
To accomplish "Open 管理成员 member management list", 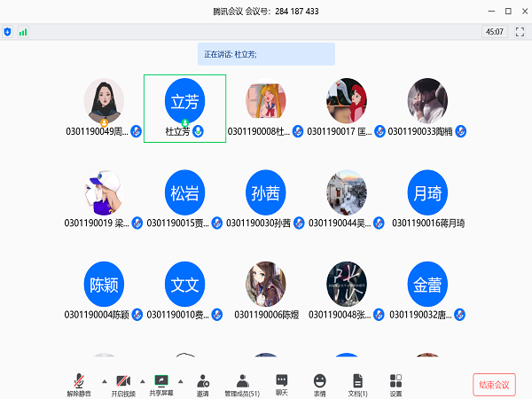I will 242,379.
